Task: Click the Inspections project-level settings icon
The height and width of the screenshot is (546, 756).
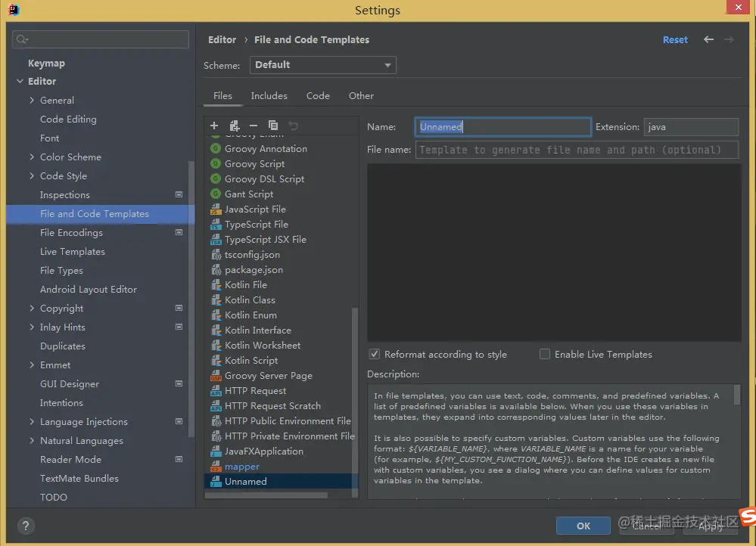Action: point(179,194)
